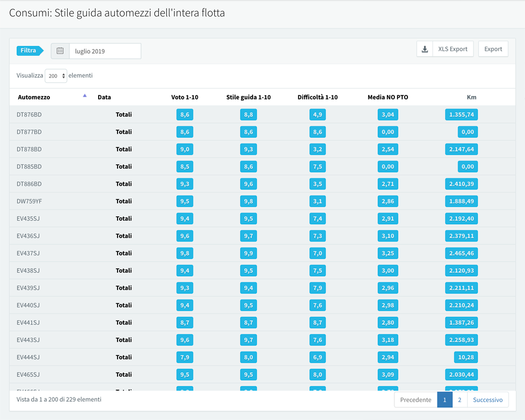Click the 9,9 Stile guida badge of EV437SJ

coord(248,253)
